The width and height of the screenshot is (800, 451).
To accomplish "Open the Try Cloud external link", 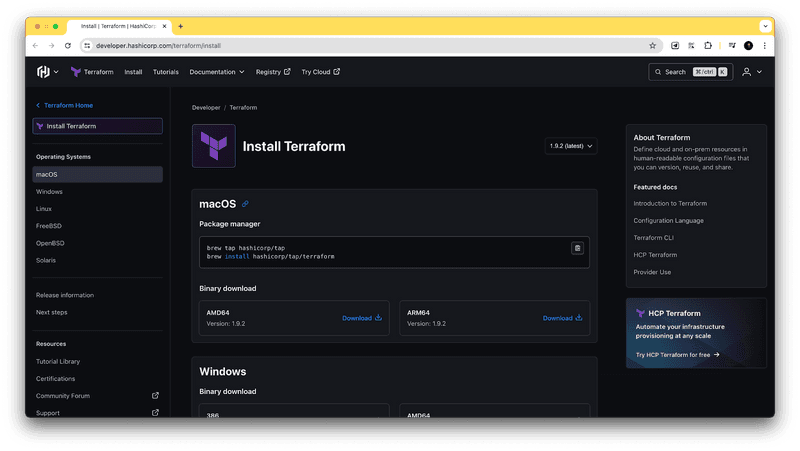I will [320, 72].
